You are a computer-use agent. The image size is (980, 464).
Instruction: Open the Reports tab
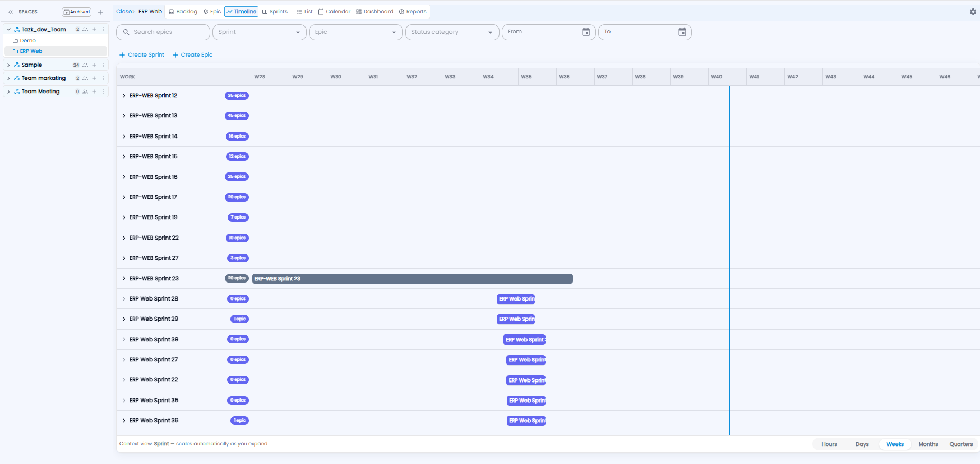[x=413, y=12]
